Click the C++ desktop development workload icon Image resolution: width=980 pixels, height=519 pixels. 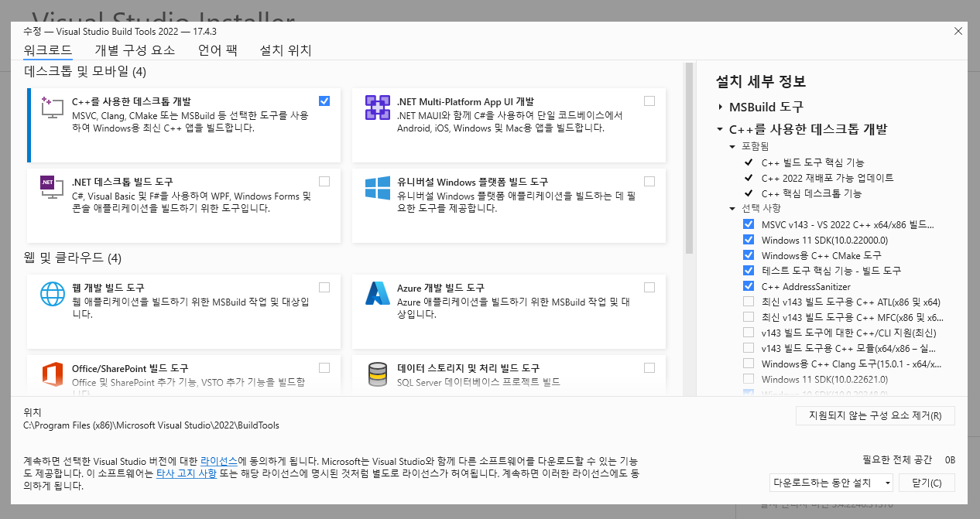pyautogui.click(x=52, y=108)
